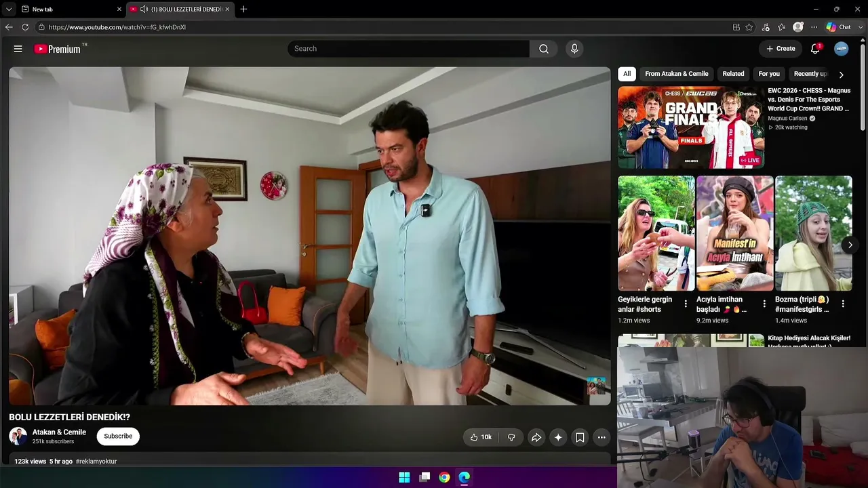Viewport: 868px width, 488px height.
Task: Open the Favorites list in the toolbar
Action: tap(782, 27)
